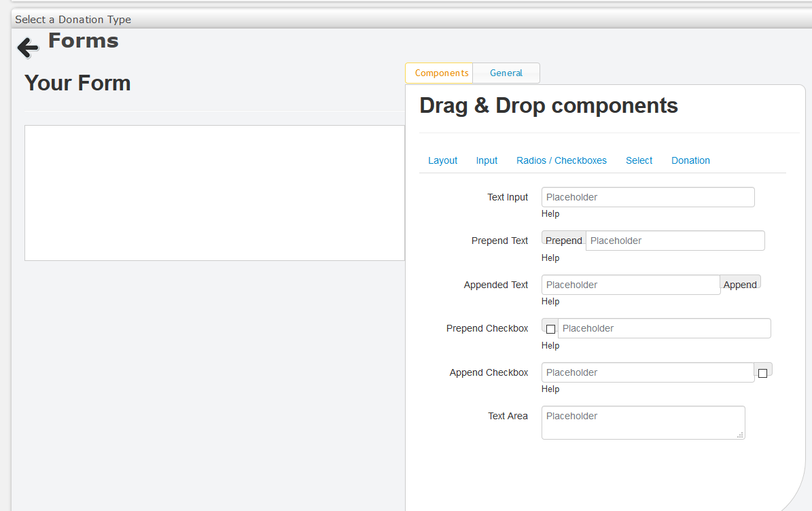Open the Input components tab
The height and width of the screenshot is (511, 812).
point(487,160)
